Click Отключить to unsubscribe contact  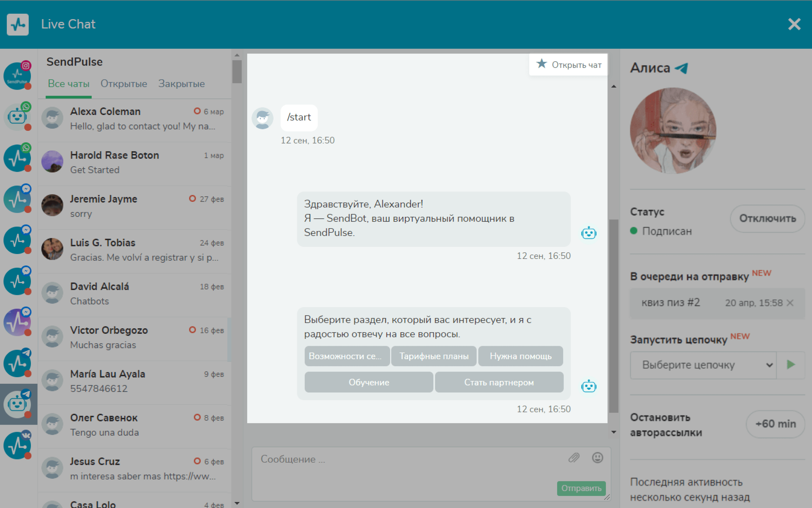(767, 218)
